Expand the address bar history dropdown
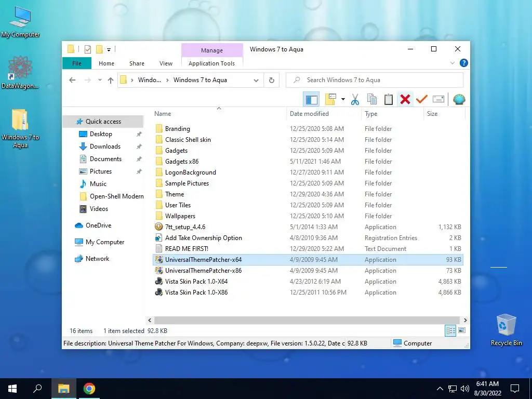 tap(256, 80)
